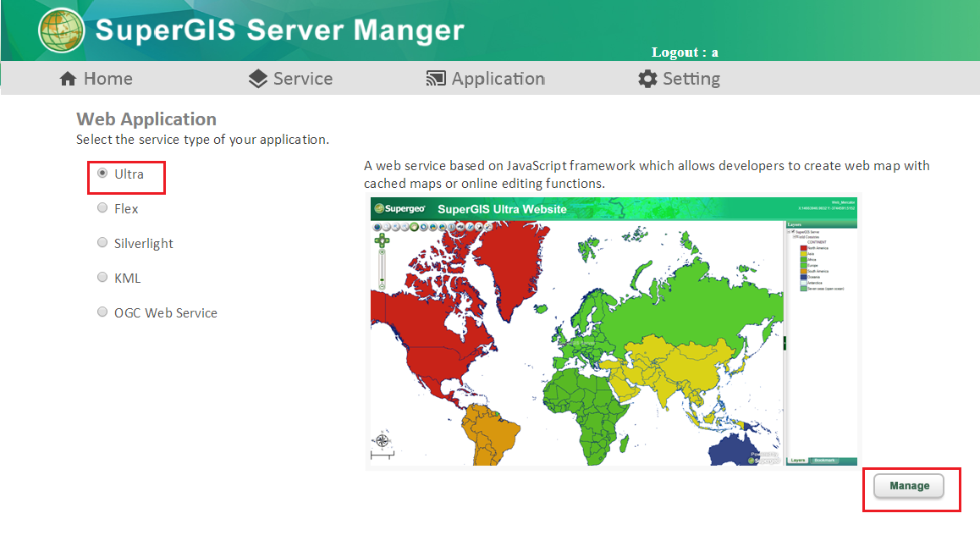Screen dimensions: 980x552
Task: Select the Silverlight radio button
Action: (102, 242)
